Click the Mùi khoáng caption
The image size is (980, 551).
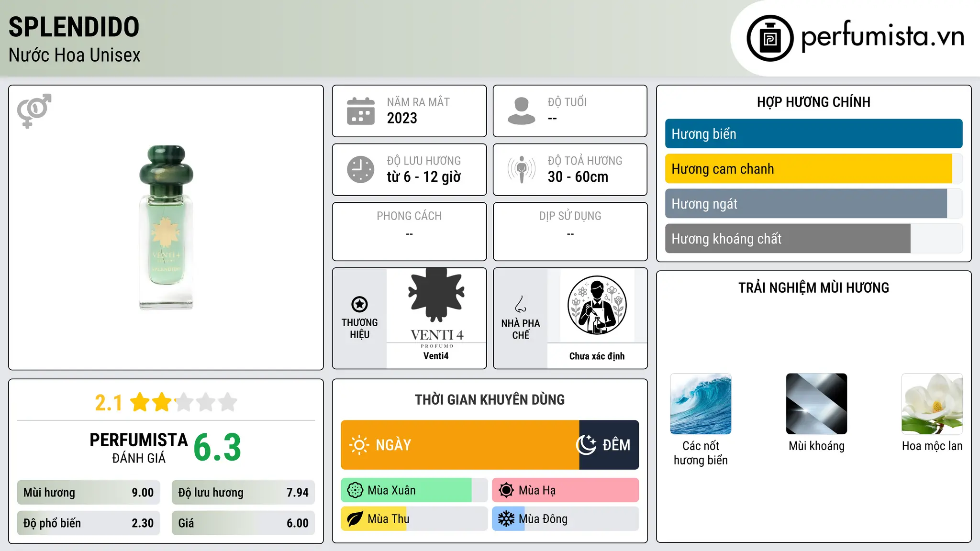[x=816, y=446]
